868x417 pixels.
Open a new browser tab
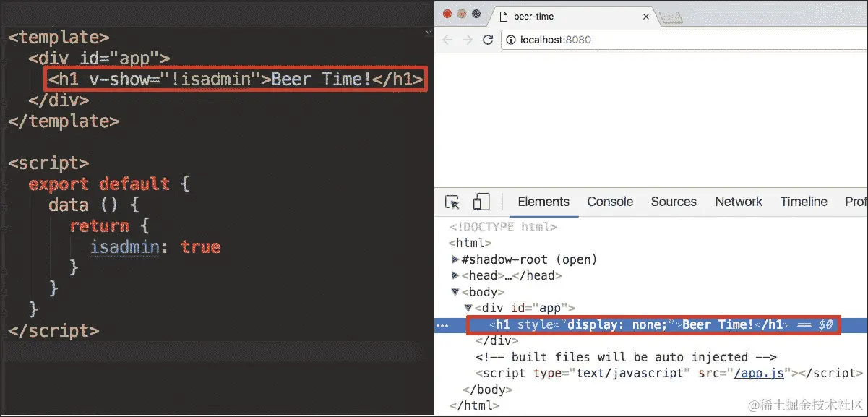[671, 18]
